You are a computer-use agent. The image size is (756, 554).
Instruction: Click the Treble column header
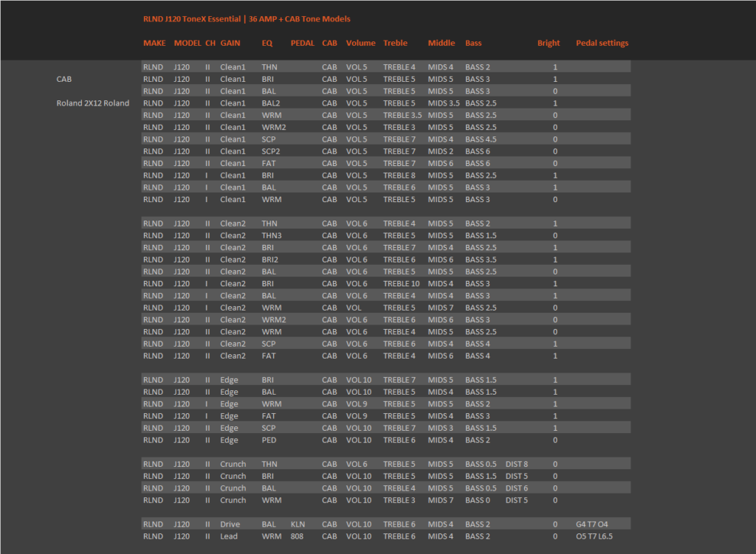[x=396, y=44]
